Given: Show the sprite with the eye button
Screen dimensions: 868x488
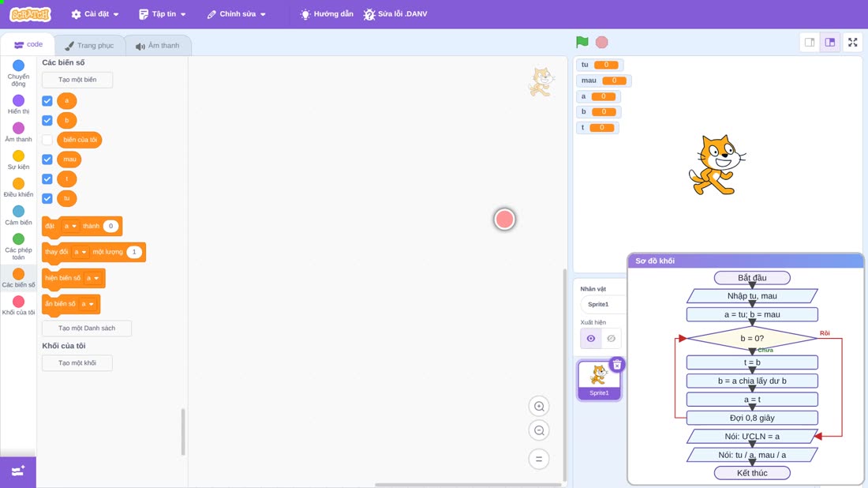Looking at the screenshot, I should 591,339.
